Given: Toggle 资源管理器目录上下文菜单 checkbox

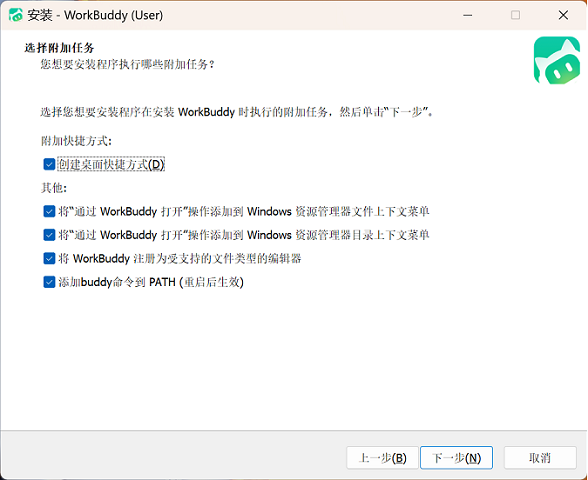Looking at the screenshot, I should [49, 235].
